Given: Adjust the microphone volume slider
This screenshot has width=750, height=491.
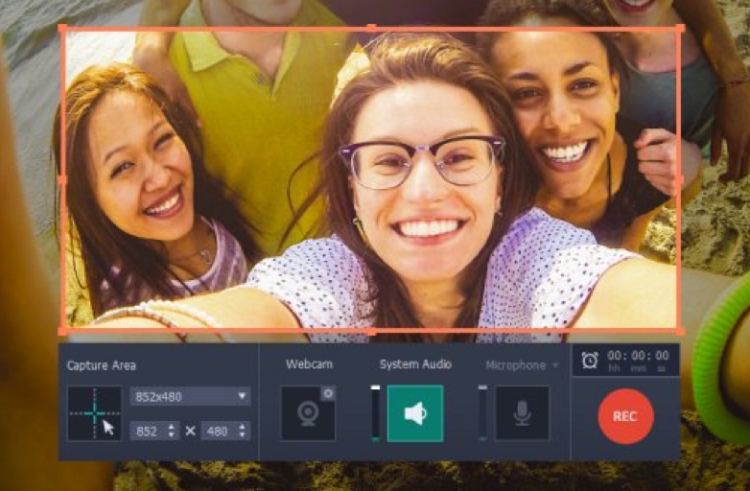Looking at the screenshot, I should 483,413.
